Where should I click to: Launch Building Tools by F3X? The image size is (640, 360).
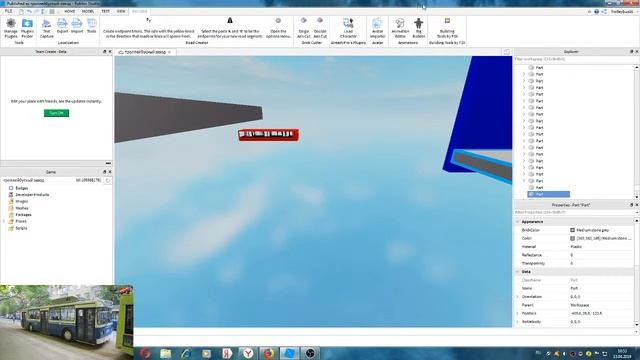coord(447,28)
